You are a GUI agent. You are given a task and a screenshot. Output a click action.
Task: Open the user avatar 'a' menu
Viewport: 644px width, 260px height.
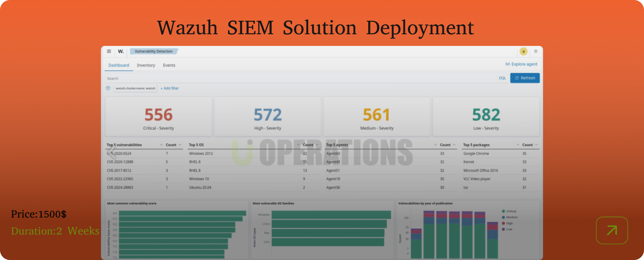(x=523, y=51)
